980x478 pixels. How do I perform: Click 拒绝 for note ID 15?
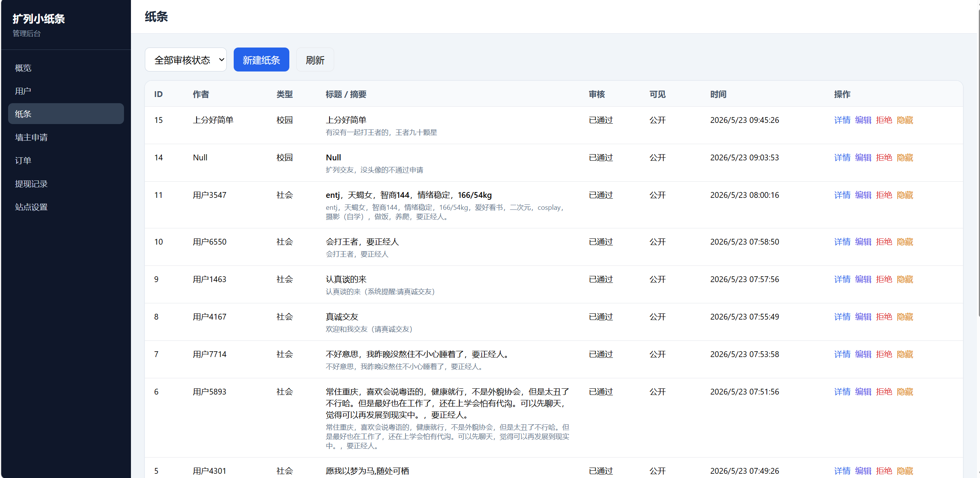(884, 120)
